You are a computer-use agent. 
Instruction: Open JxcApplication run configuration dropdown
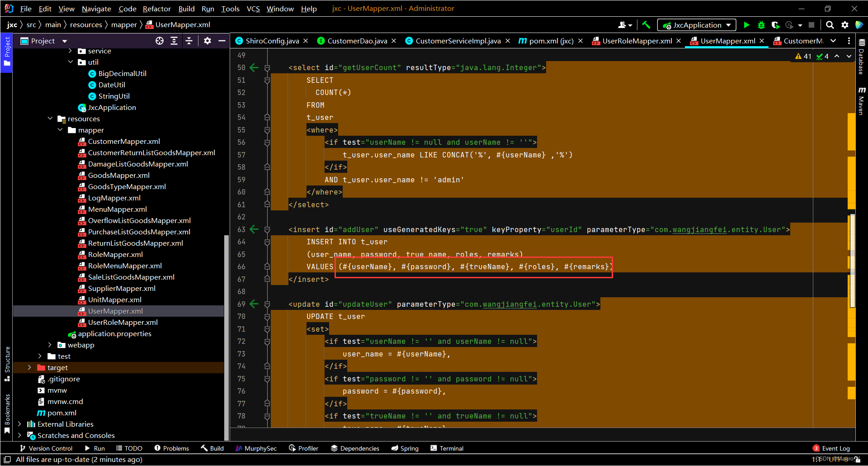click(697, 25)
